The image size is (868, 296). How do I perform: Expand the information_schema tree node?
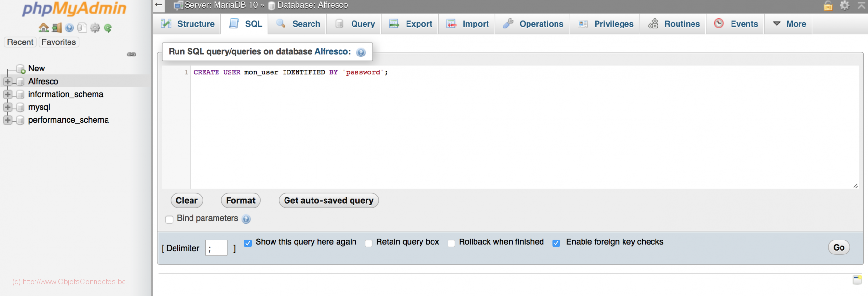(7, 94)
